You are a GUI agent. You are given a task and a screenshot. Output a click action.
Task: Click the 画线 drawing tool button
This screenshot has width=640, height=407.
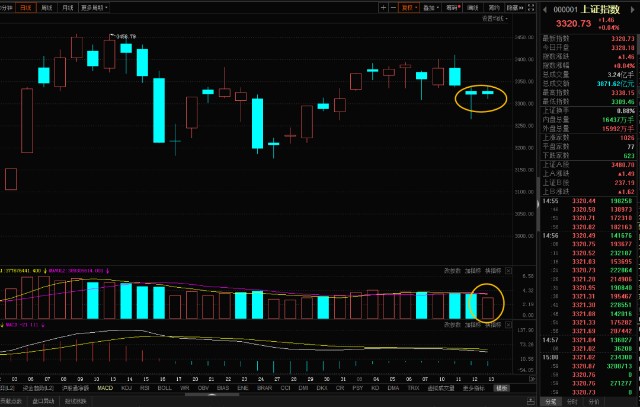coord(473,7)
